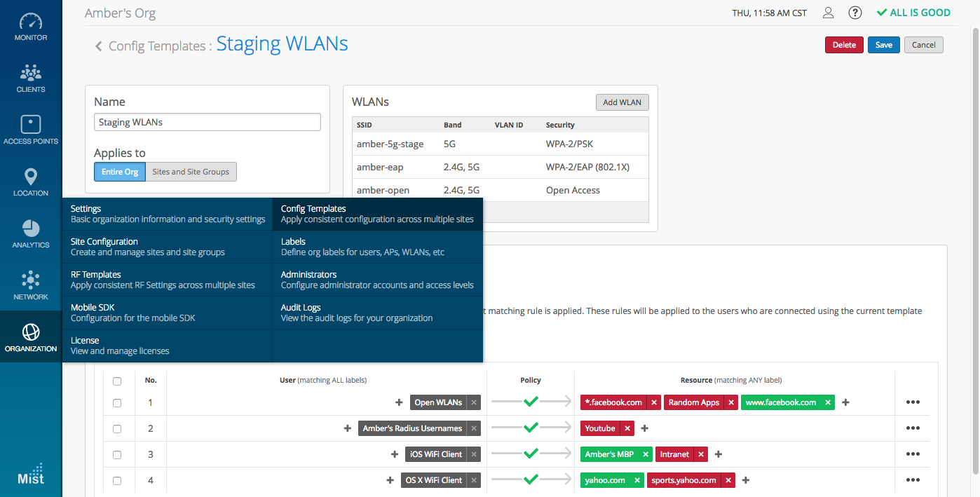Remove the www.facebook.com resource label
Viewport: 980px width, 497px height.
tap(828, 402)
